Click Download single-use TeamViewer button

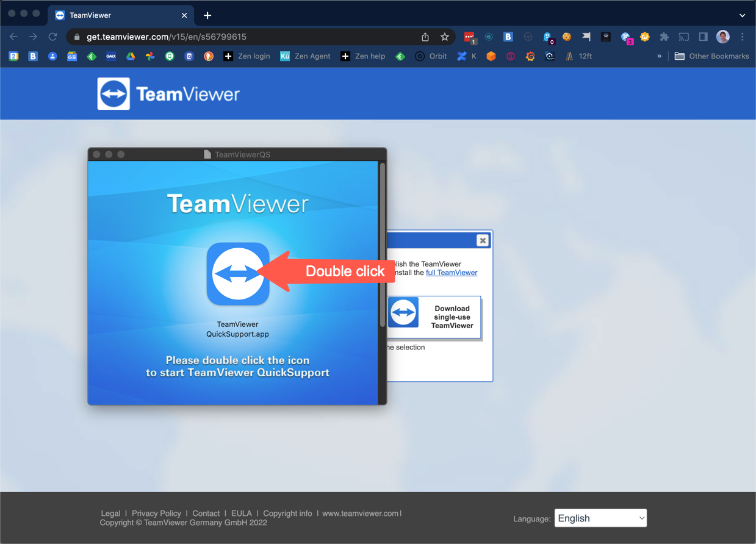tap(434, 317)
